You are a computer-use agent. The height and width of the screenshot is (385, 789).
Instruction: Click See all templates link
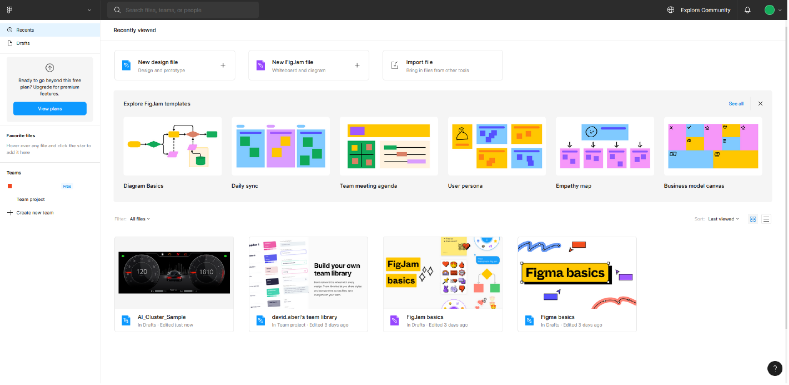pos(736,104)
